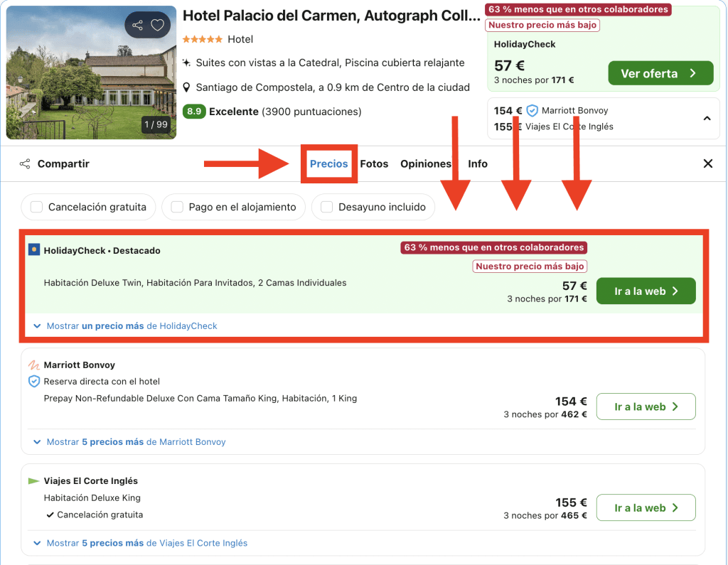Click the Marriott Bonvoy logo icon
This screenshot has height=565, width=728.
pyautogui.click(x=34, y=365)
